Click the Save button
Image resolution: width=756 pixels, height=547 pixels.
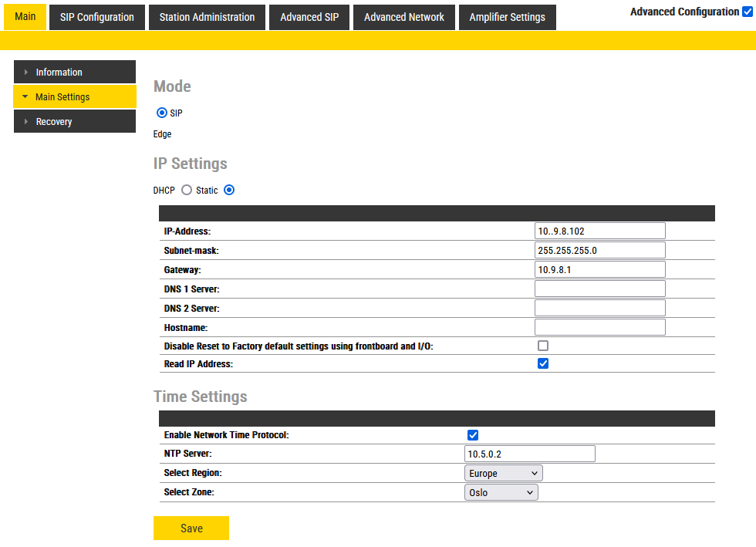pyautogui.click(x=191, y=528)
